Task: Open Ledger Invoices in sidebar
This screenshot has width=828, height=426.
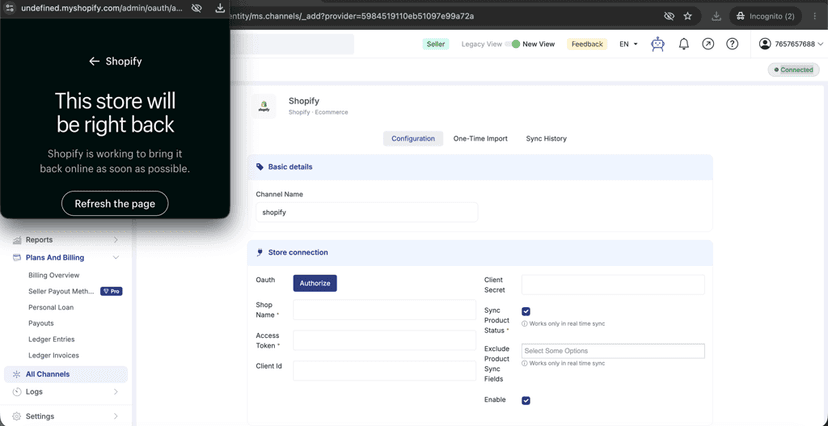Action: click(x=54, y=356)
